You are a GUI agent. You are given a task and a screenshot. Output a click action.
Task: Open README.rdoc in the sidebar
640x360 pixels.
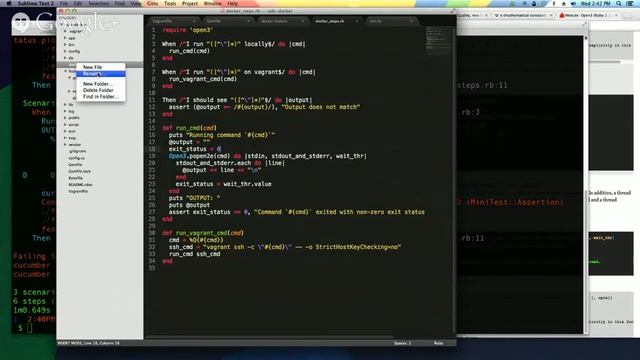(80, 184)
